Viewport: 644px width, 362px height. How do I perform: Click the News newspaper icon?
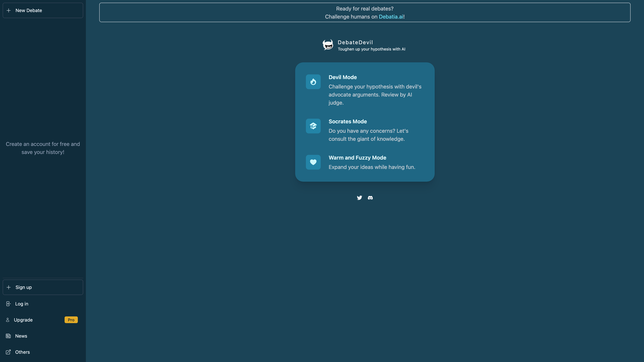click(8, 336)
